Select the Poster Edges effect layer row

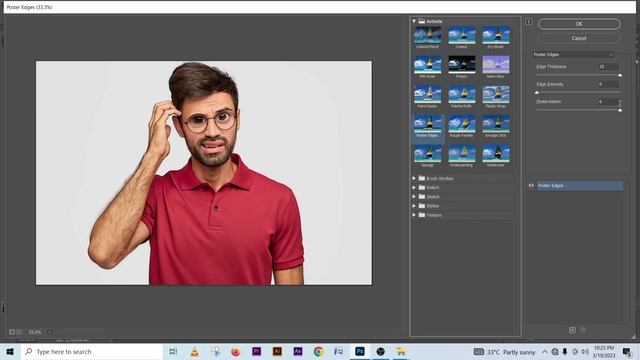(580, 186)
